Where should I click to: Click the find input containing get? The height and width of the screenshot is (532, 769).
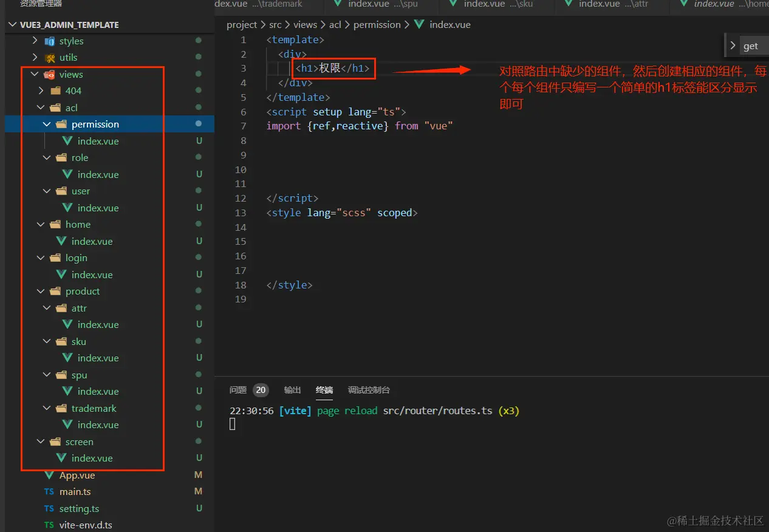coord(755,46)
